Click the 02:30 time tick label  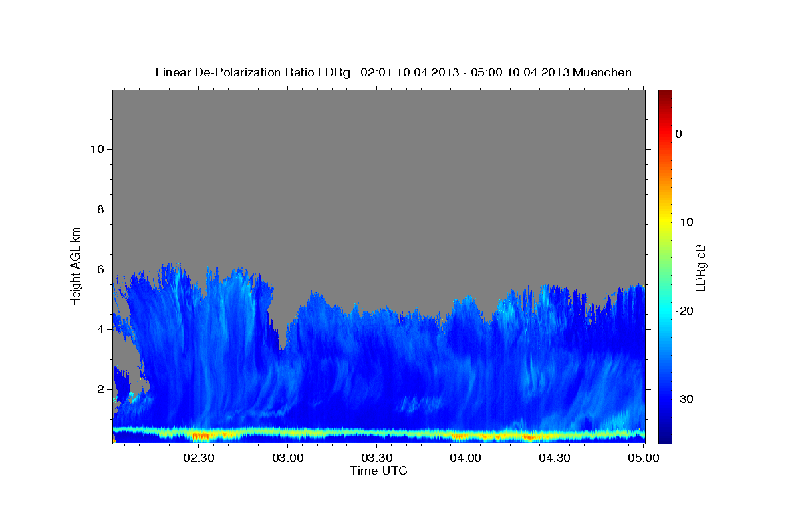[199, 458]
